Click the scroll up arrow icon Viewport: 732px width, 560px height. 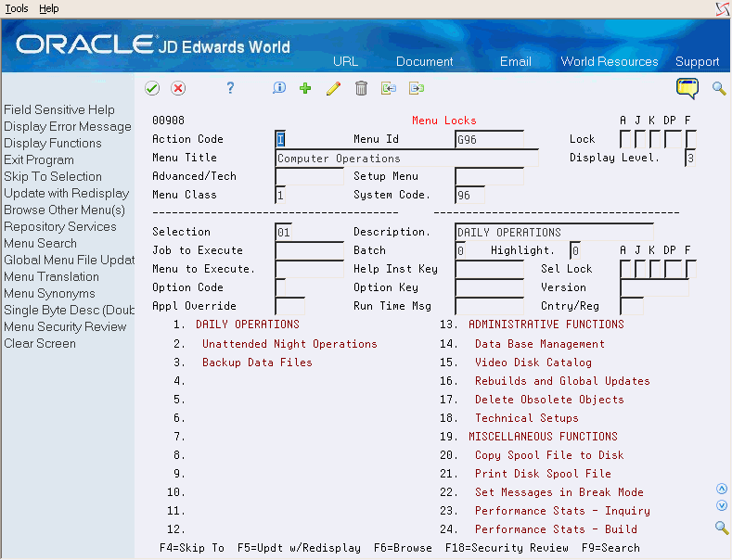click(722, 489)
